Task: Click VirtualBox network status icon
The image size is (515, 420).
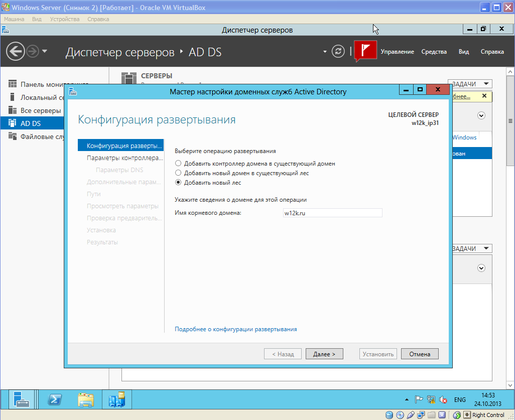Action: 421,415
